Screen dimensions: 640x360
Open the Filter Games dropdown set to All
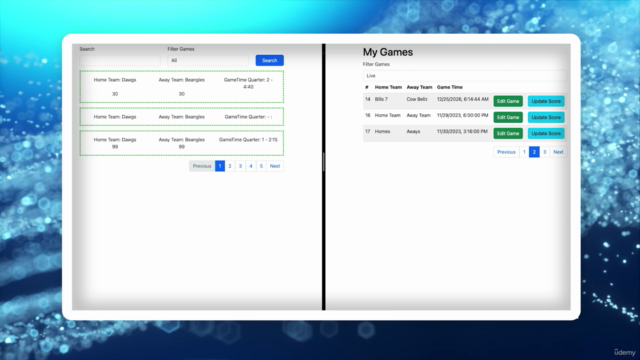tap(208, 60)
